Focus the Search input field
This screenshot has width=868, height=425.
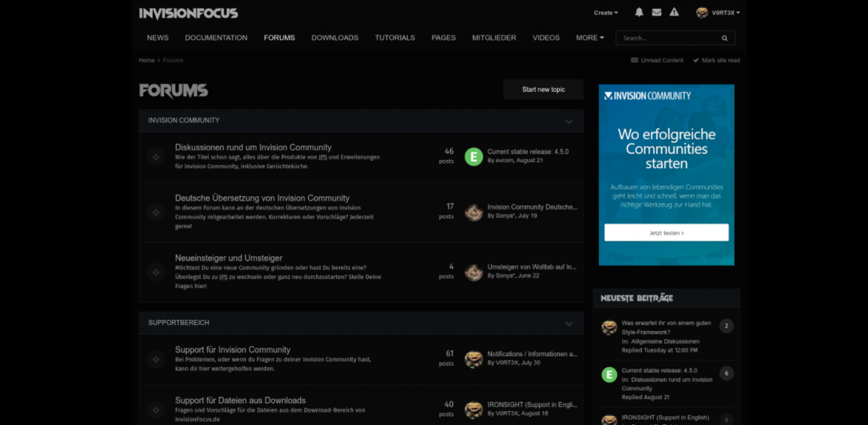tap(665, 38)
